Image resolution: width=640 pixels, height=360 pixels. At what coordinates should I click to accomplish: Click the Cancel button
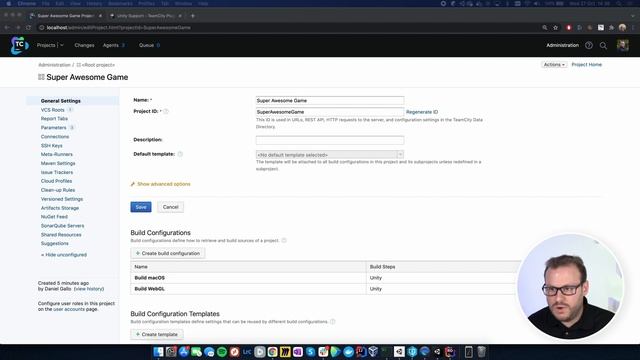[x=171, y=207]
